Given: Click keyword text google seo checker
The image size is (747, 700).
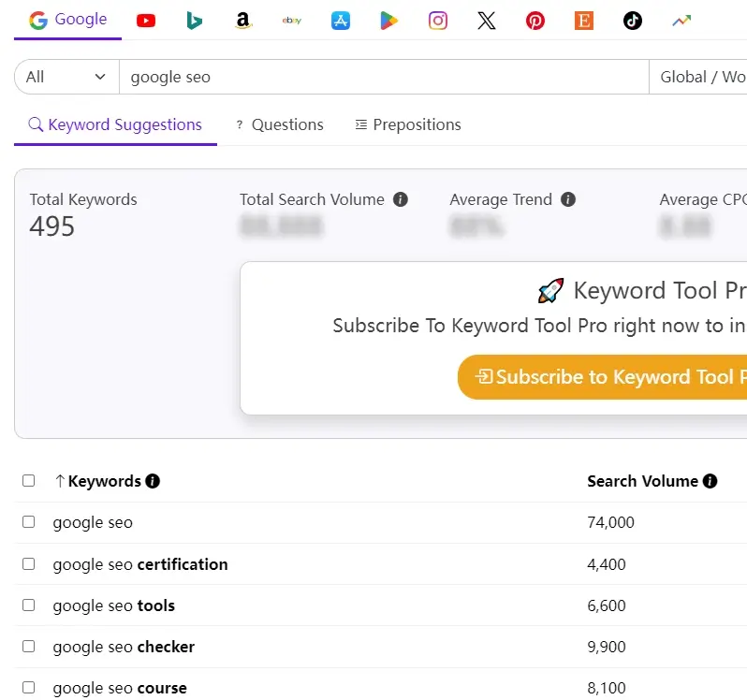Looking at the screenshot, I should click(124, 648).
